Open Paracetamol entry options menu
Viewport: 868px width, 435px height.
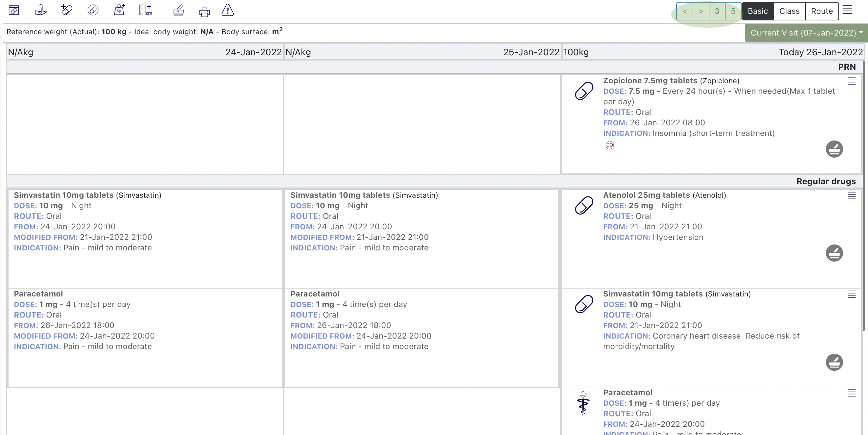click(x=852, y=393)
